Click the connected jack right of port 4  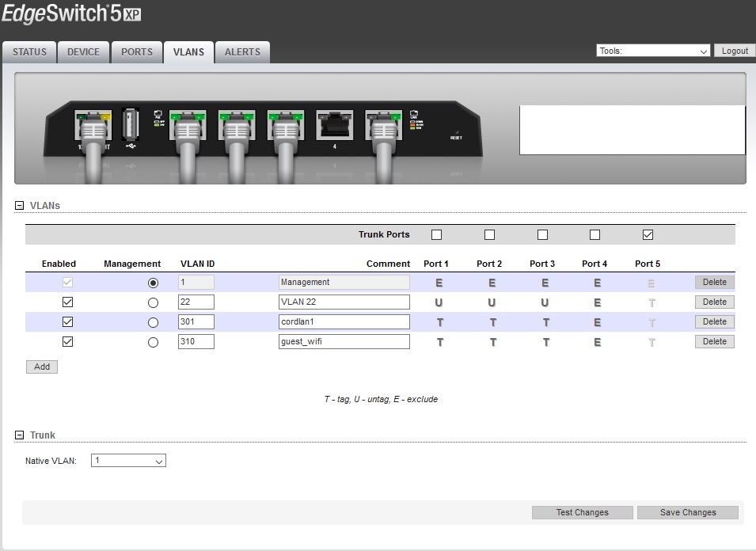383,125
